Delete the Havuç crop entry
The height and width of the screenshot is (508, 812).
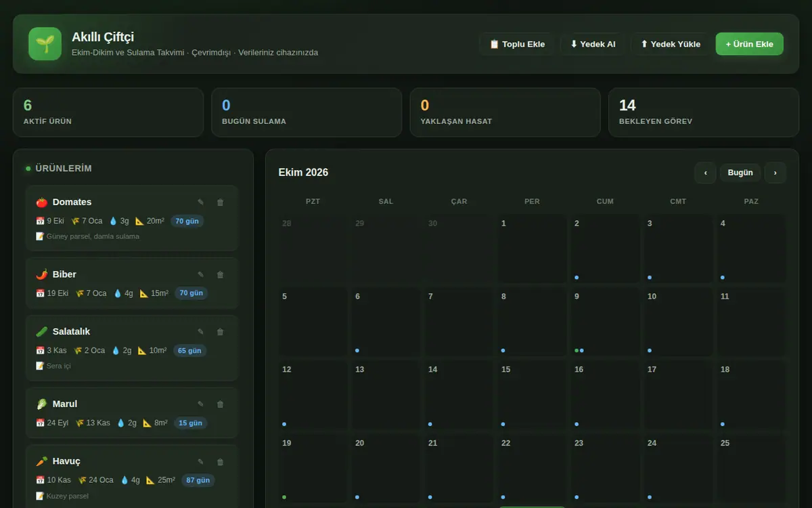point(220,461)
